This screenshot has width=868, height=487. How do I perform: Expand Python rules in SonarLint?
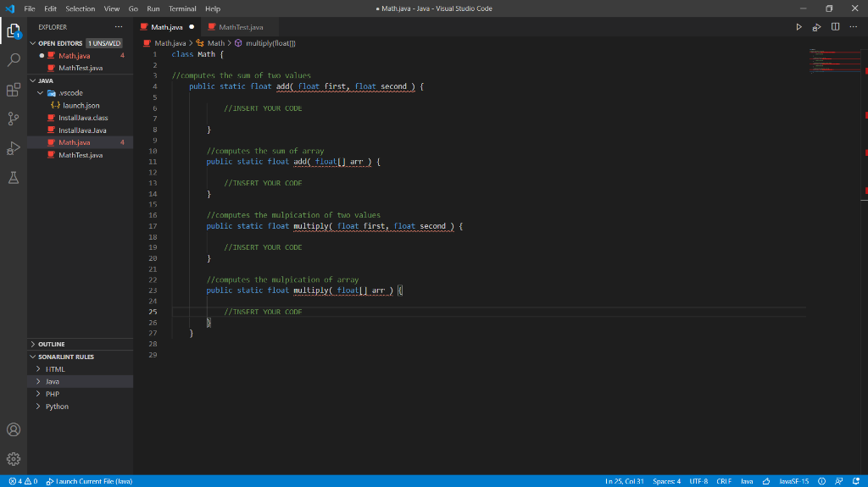pos(57,407)
